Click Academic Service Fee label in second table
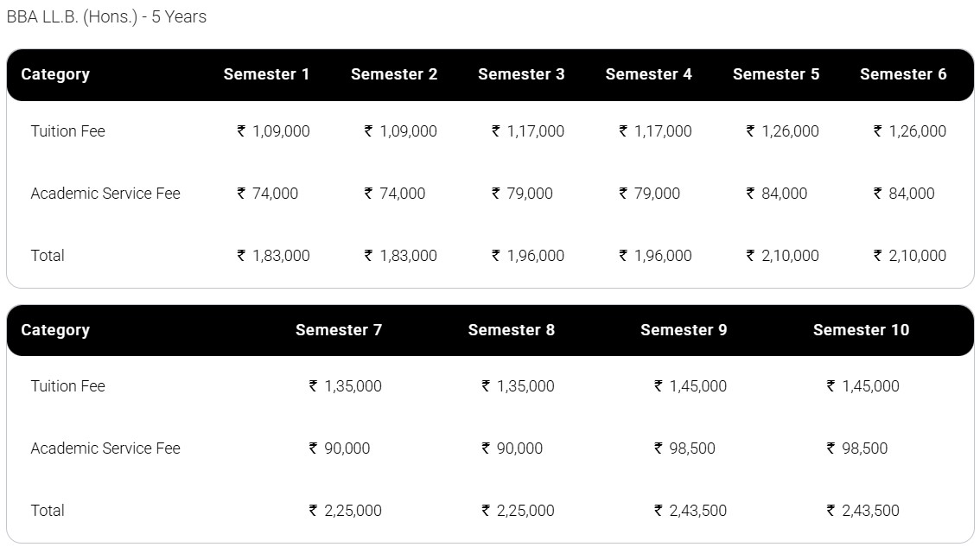Image resolution: width=980 pixels, height=547 pixels. [105, 448]
